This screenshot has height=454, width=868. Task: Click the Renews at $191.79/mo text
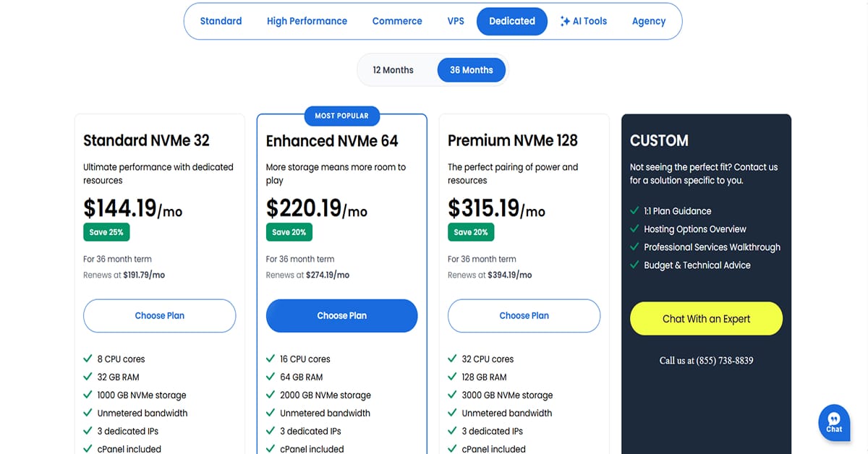click(x=124, y=275)
